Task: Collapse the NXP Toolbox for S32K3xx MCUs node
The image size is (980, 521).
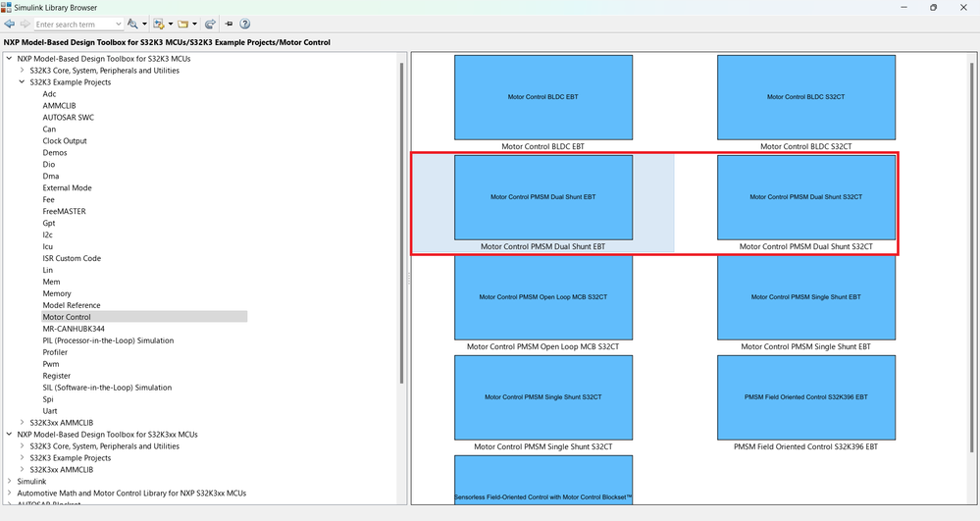Action: [10, 434]
